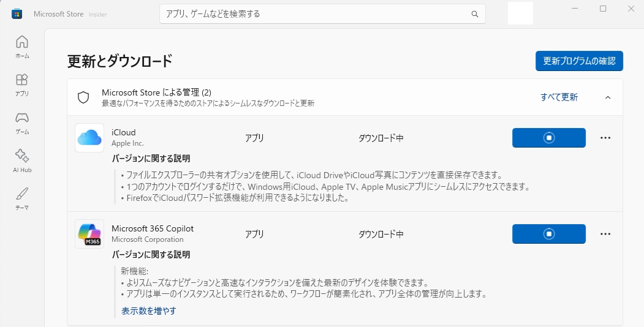
Task: Click バージョンに関する説明 heading under Microsoft 365 Copilot
Action: (x=151, y=255)
